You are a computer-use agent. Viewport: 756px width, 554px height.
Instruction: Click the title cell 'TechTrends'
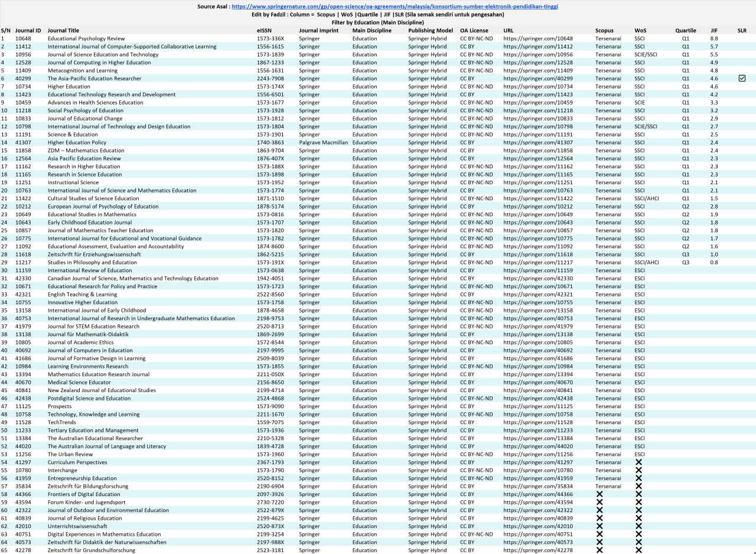click(x=62, y=422)
